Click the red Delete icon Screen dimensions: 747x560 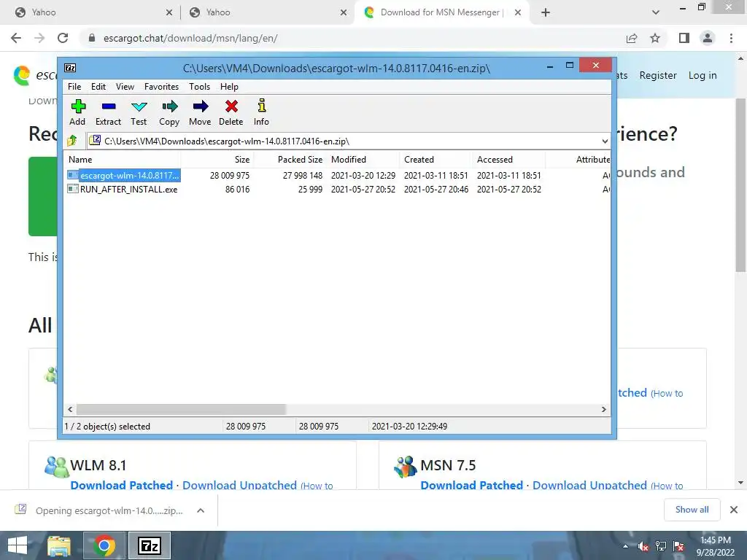[x=231, y=112]
